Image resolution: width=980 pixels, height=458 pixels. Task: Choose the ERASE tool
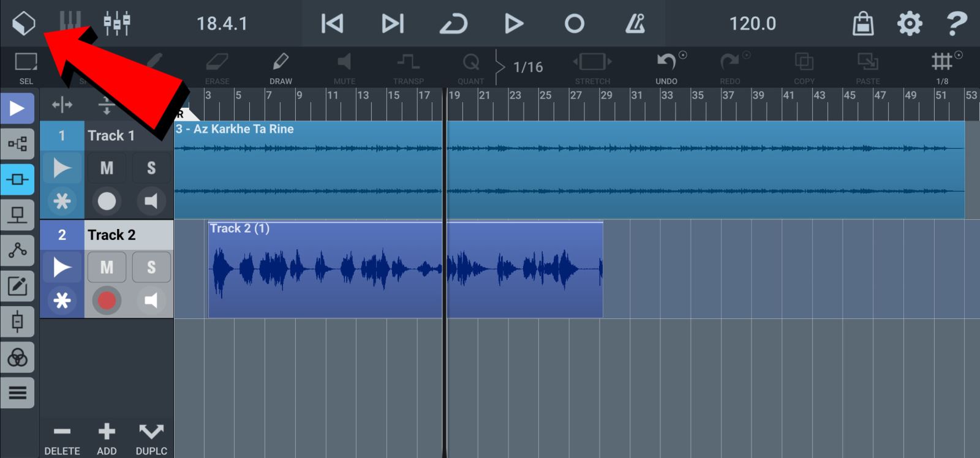point(217,68)
